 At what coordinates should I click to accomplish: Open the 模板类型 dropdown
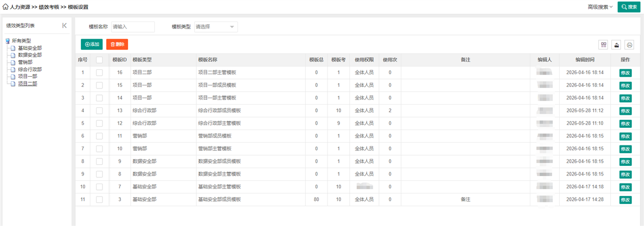point(216,27)
